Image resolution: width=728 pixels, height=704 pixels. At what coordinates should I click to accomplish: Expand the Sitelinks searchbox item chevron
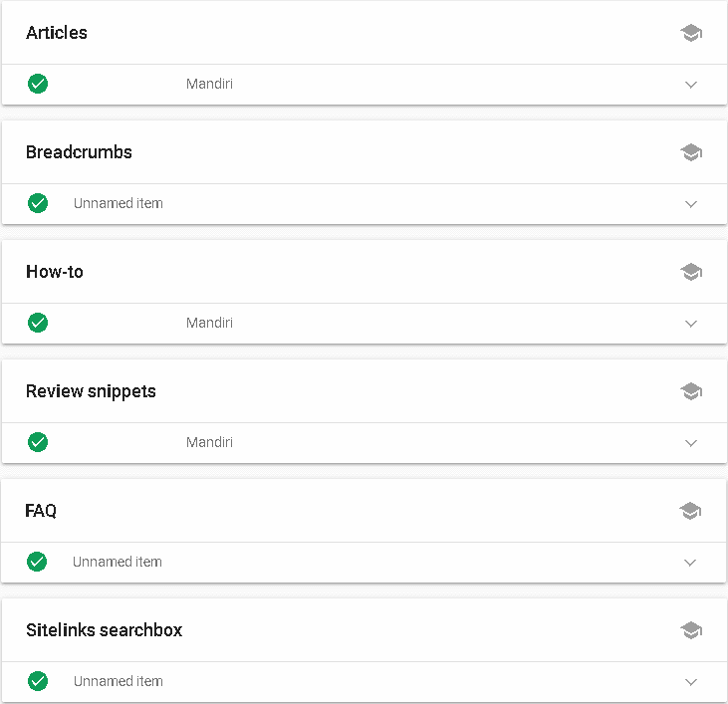[x=691, y=682]
